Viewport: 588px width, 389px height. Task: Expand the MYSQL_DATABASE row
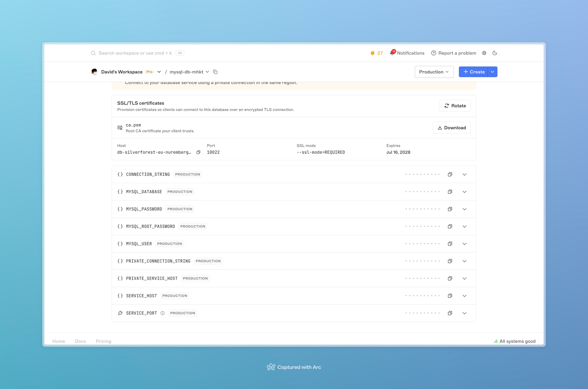click(464, 192)
